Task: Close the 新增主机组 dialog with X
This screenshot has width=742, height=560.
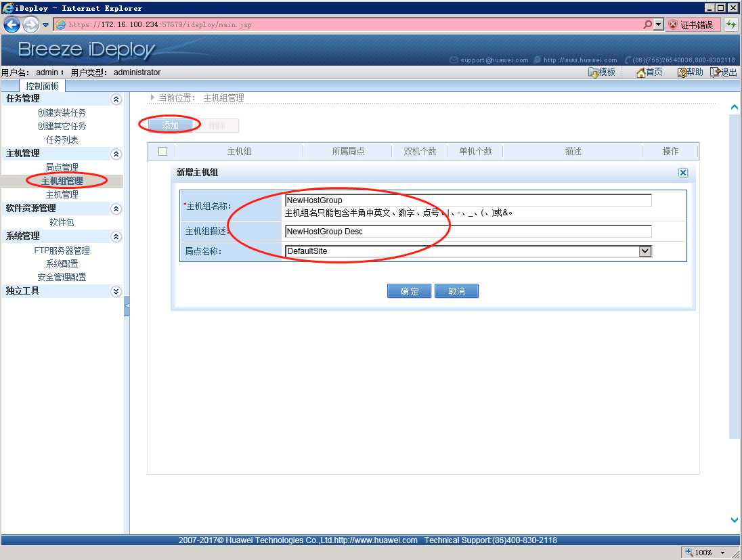Action: [x=683, y=173]
